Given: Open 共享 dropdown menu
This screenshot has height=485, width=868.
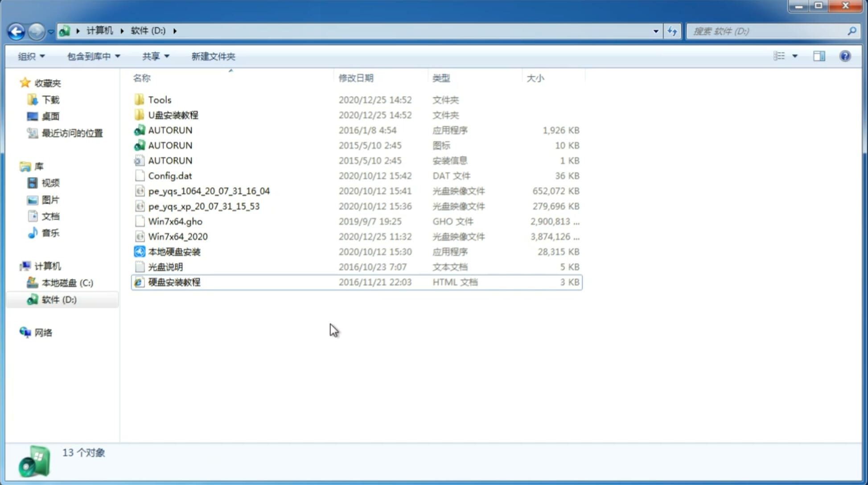Looking at the screenshot, I should (x=155, y=55).
